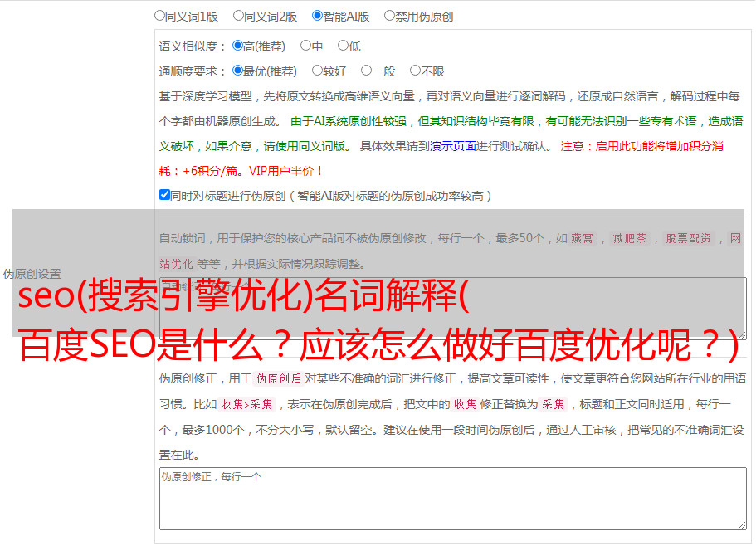Select the 同义词2版 radio option
This screenshot has width=756, height=546.
click(238, 16)
